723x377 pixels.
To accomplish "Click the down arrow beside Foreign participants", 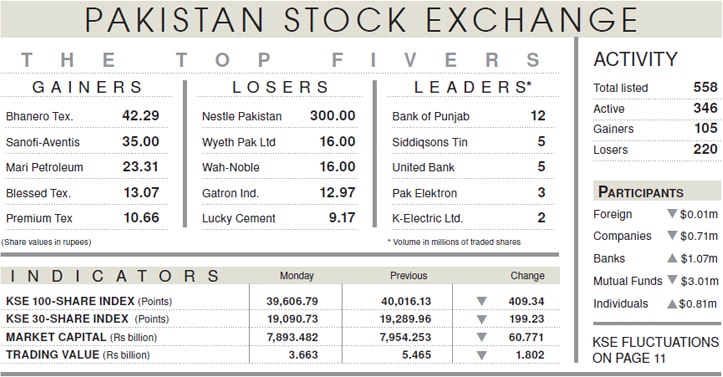I will pyautogui.click(x=672, y=214).
